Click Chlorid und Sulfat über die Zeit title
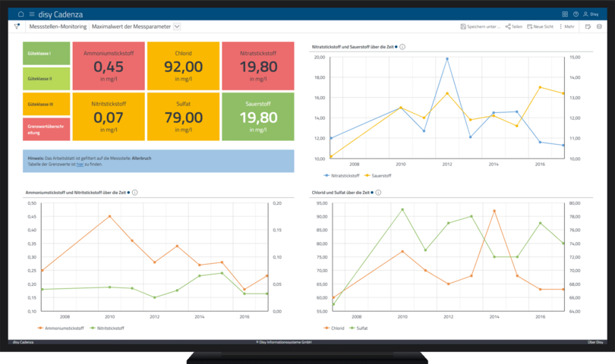615x364 pixels. point(341,193)
